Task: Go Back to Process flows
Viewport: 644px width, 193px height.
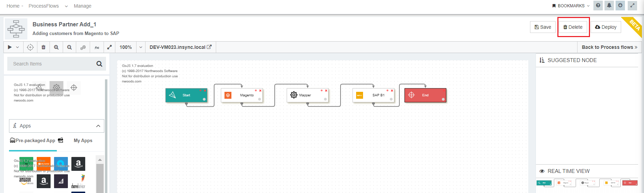Action: [609, 47]
